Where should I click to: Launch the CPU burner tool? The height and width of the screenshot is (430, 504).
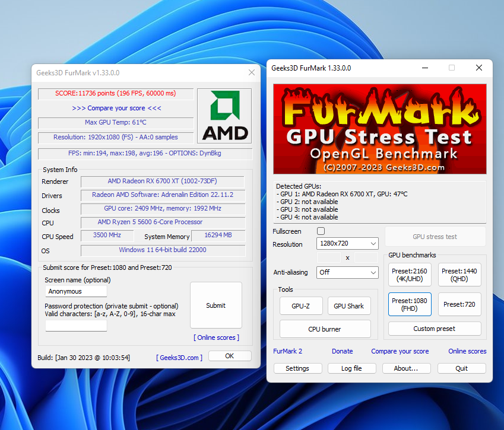325,329
